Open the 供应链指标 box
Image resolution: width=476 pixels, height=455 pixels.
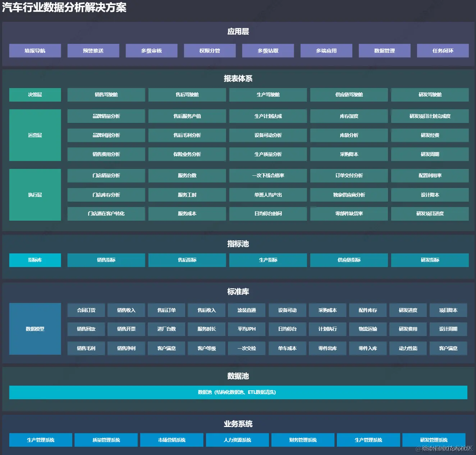point(349,260)
